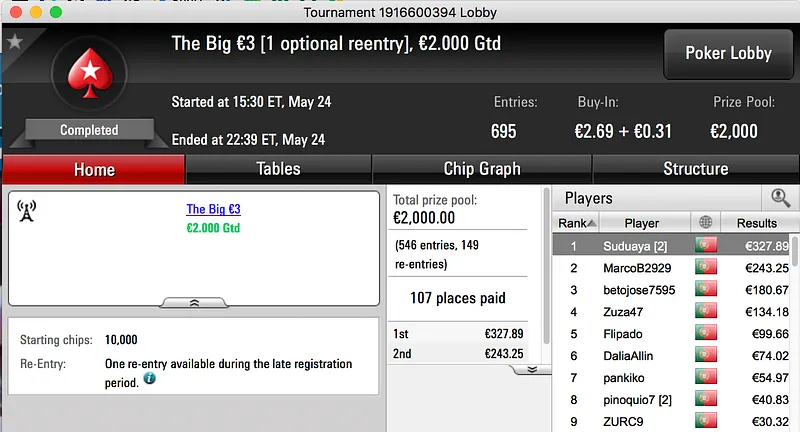This screenshot has height=432, width=800.
Task: Sort players by Rank column
Action: pos(577,223)
